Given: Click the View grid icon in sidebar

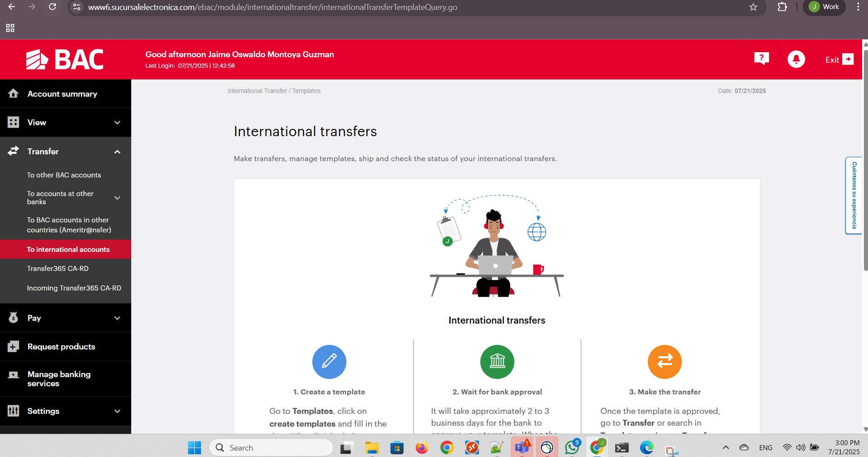Looking at the screenshot, I should 14,122.
